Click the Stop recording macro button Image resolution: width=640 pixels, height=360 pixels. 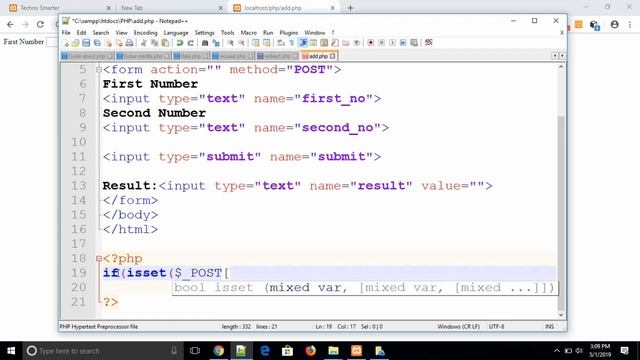[382, 43]
